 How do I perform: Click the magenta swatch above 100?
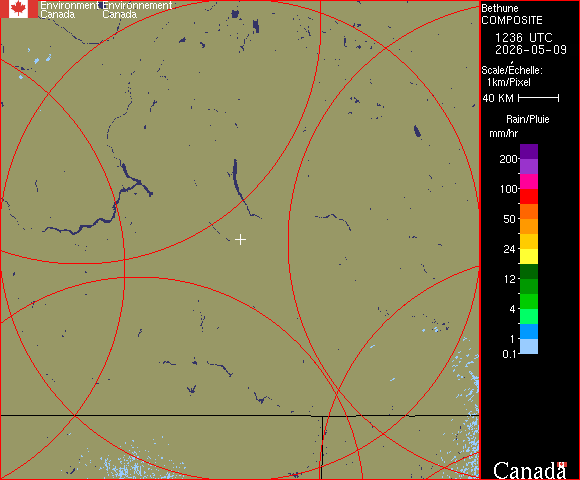529,182
